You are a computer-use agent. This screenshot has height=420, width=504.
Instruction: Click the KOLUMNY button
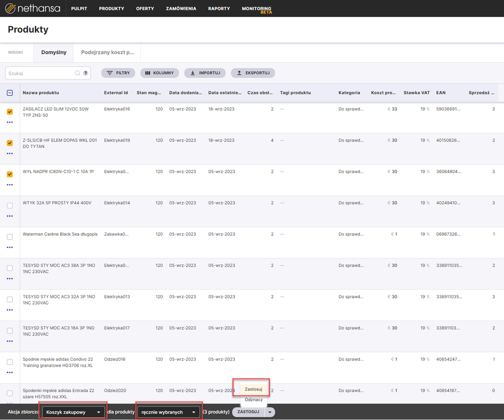coord(159,73)
